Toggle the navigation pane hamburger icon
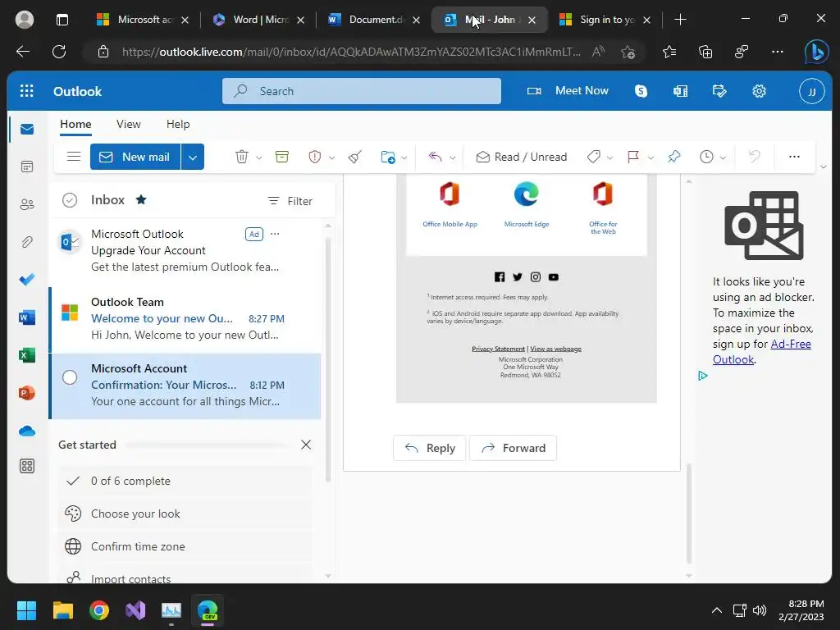Screen dimensions: 840x630 [73, 157]
